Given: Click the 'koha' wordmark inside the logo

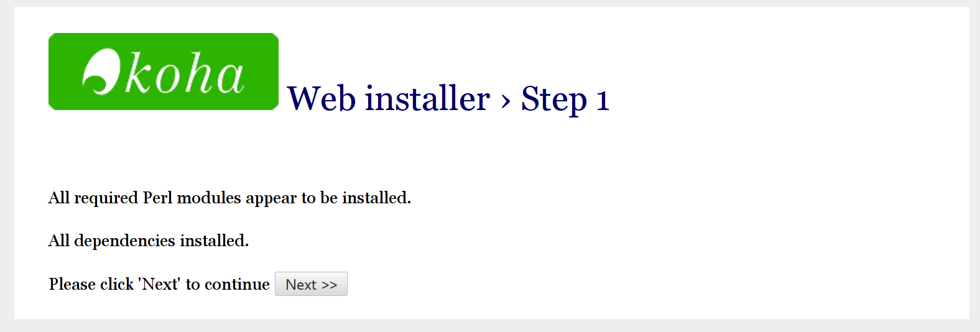Looking at the screenshot, I should click(185, 75).
